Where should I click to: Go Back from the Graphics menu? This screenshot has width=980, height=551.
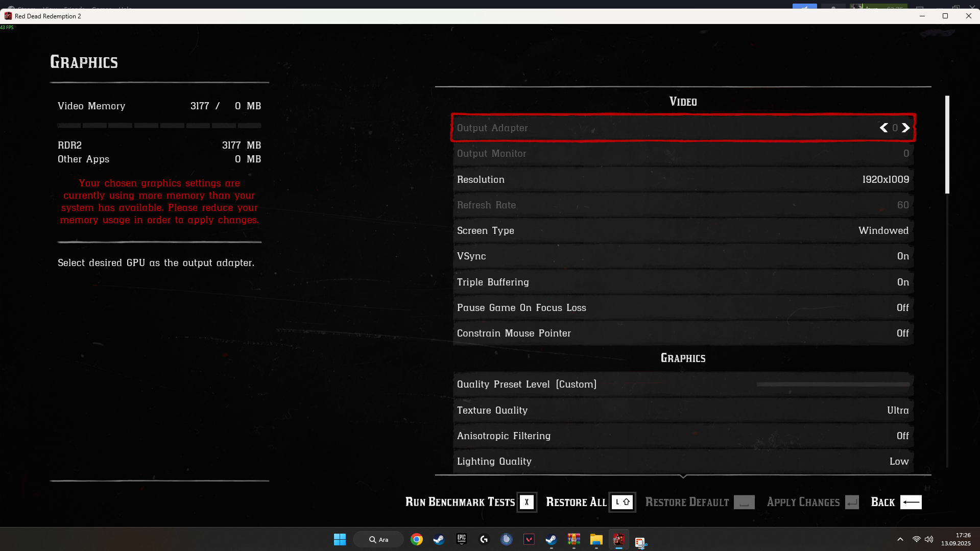point(896,502)
